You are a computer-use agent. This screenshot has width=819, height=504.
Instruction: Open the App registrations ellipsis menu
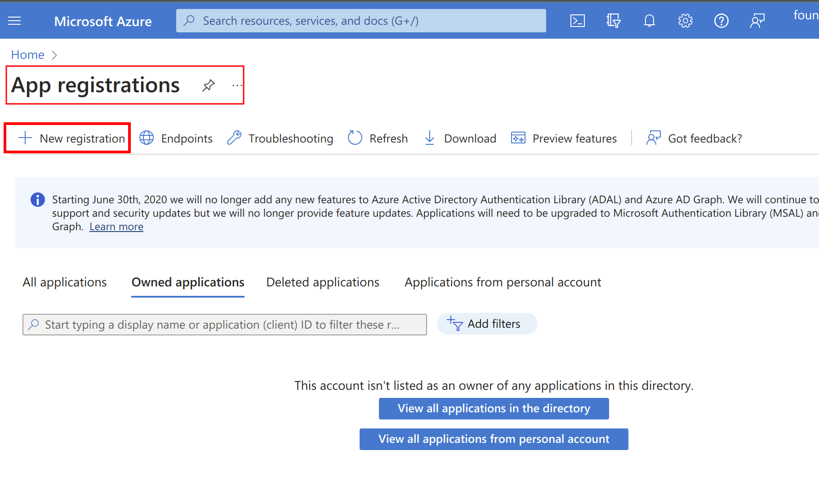236,85
